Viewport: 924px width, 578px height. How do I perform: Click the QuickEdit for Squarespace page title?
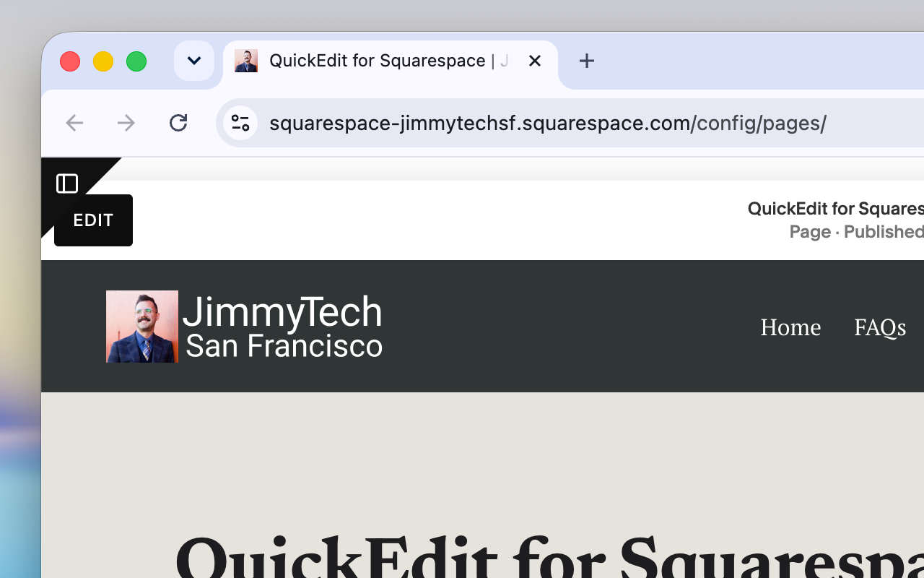(x=836, y=209)
